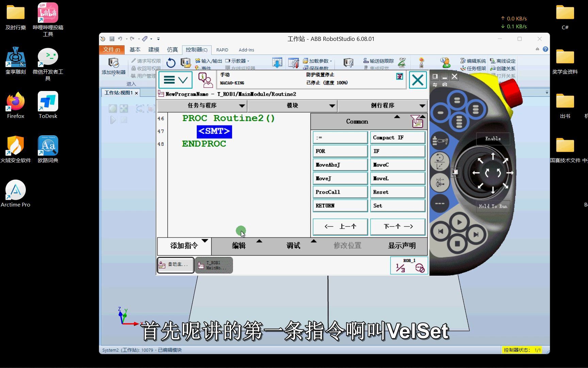588x368 pixels.
Task: Open ToDesk desktop shortcut
Action: click(48, 105)
